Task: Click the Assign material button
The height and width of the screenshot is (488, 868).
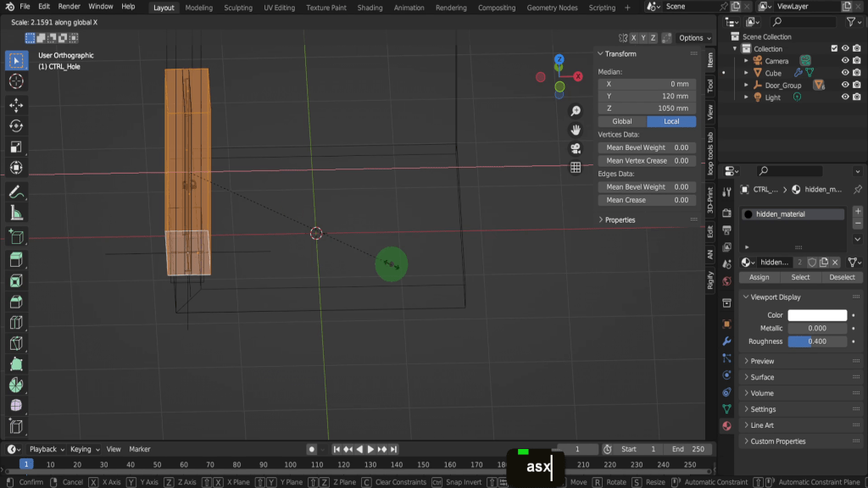Action: (759, 277)
